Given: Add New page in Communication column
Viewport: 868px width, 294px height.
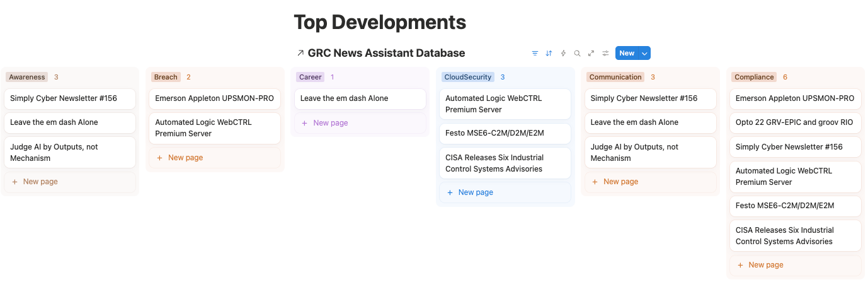Looking at the screenshot, I should 651,182.
